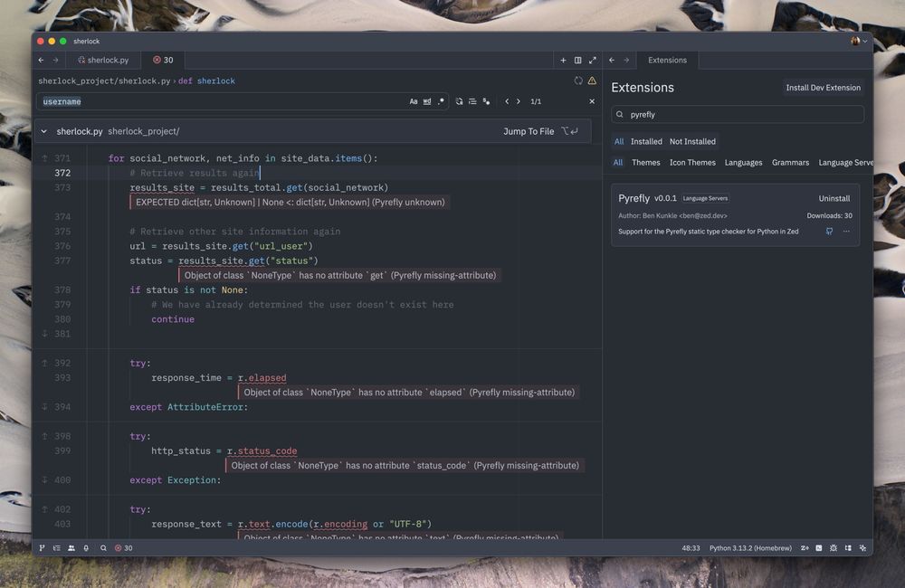Open diagnostics count 30 in status bar
Screen dimensions: 905x588
coord(123,548)
